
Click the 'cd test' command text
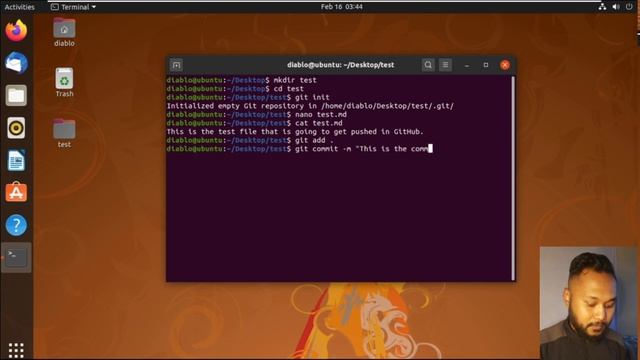289,89
